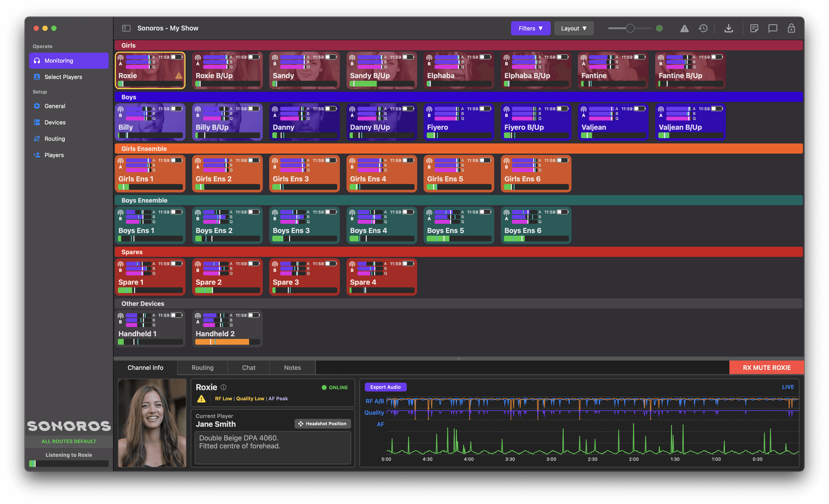Toggle the green status indicator beside slider
Image resolution: width=829 pixels, height=504 pixels.
tap(659, 29)
